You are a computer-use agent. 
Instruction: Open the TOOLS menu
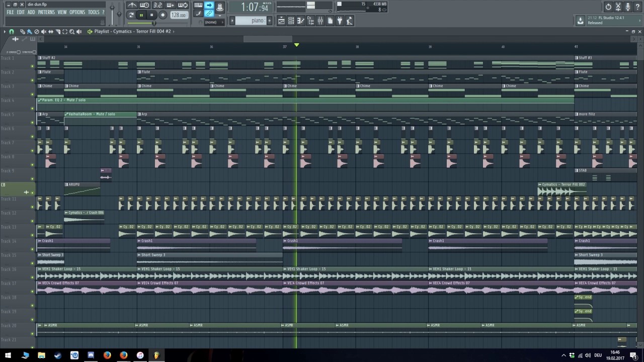click(x=94, y=12)
